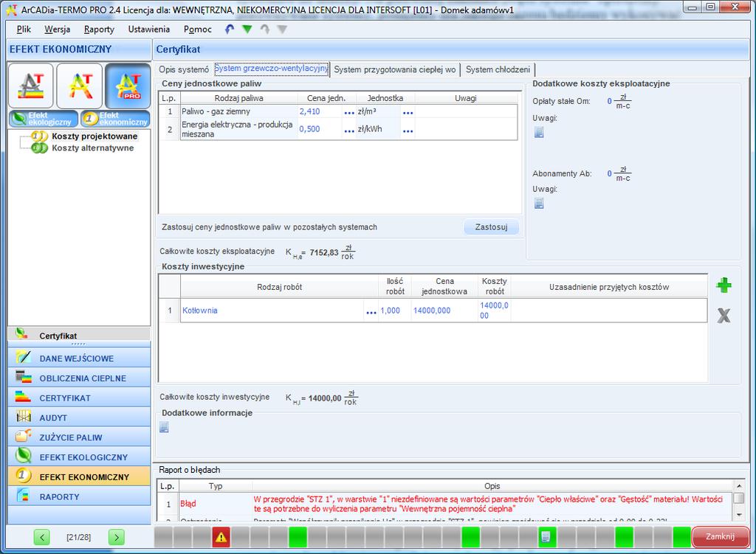Screen dimensions: 756x554
Task: Toggle the Efekt ekologiczny mode button
Action: 44,119
